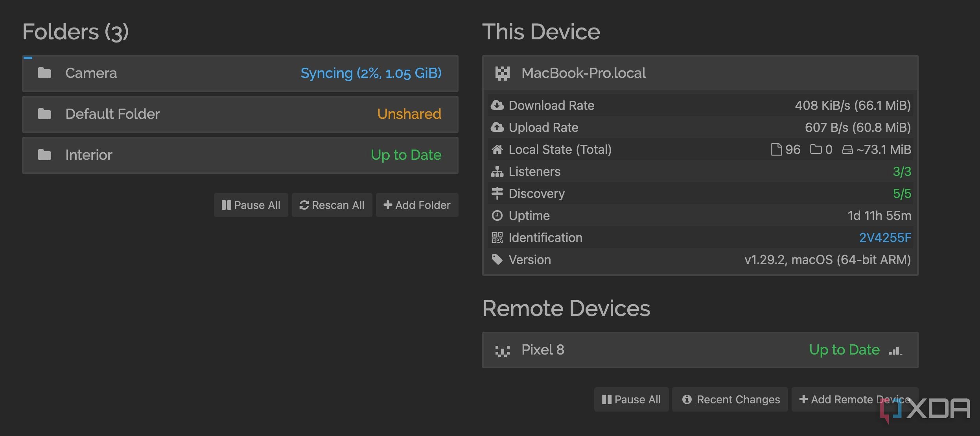This screenshot has width=980, height=436.
Task: Click the Syncing (2%, 1.05 GiB) status
Action: [371, 73]
